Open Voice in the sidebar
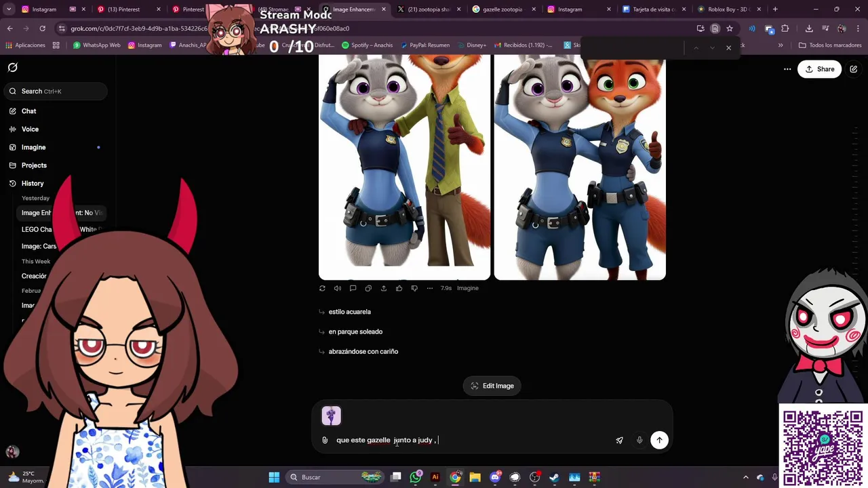 point(30,129)
